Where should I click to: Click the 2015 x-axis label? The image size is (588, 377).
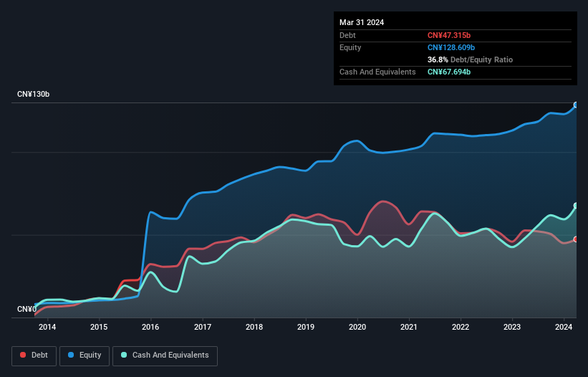coord(99,327)
